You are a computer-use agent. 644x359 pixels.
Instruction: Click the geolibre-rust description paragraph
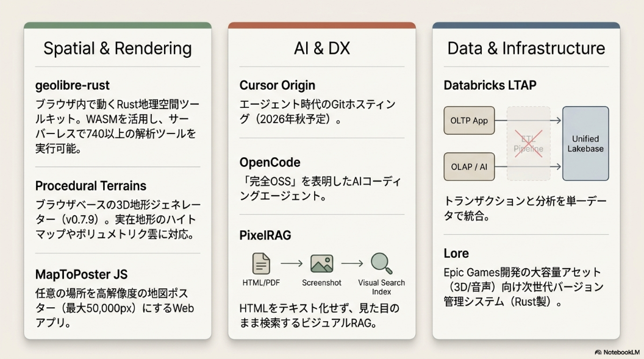tap(118, 126)
